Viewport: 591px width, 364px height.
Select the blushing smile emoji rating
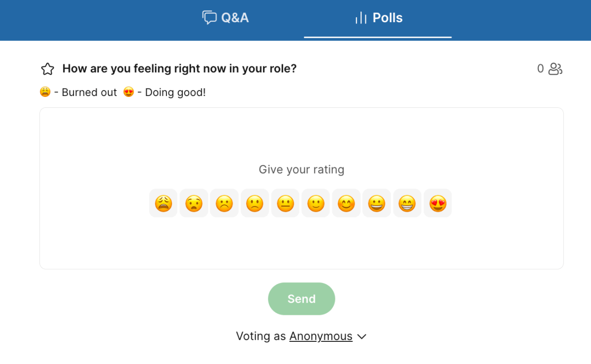coord(346,203)
